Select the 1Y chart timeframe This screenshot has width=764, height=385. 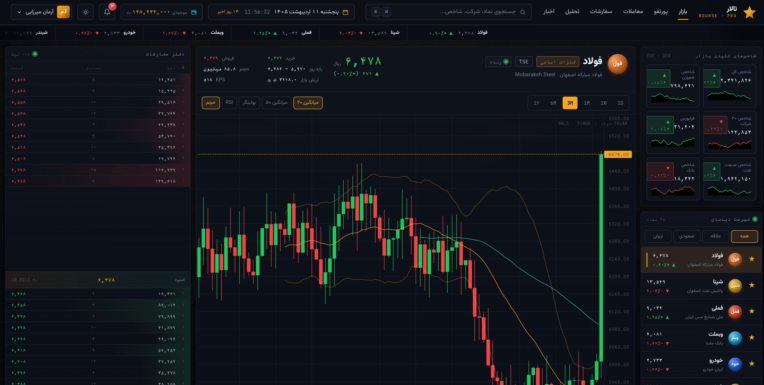pyautogui.click(x=536, y=103)
